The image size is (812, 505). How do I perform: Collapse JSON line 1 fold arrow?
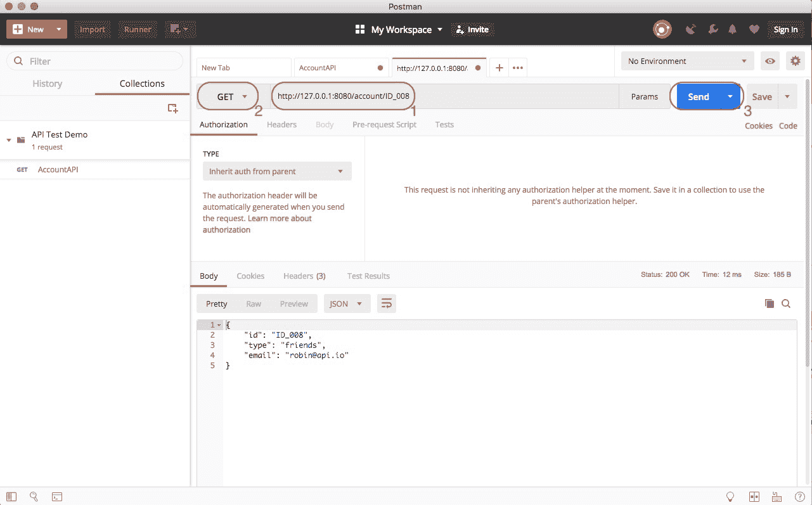click(219, 325)
